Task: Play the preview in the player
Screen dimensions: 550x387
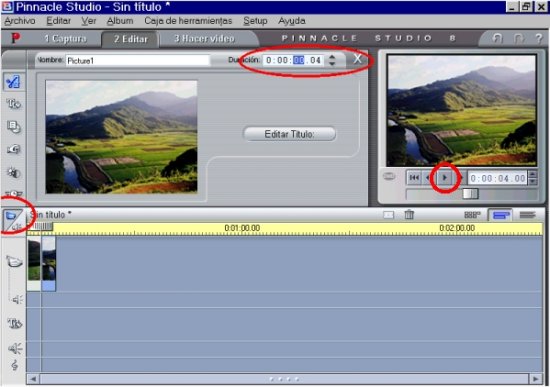Action: coord(445,178)
